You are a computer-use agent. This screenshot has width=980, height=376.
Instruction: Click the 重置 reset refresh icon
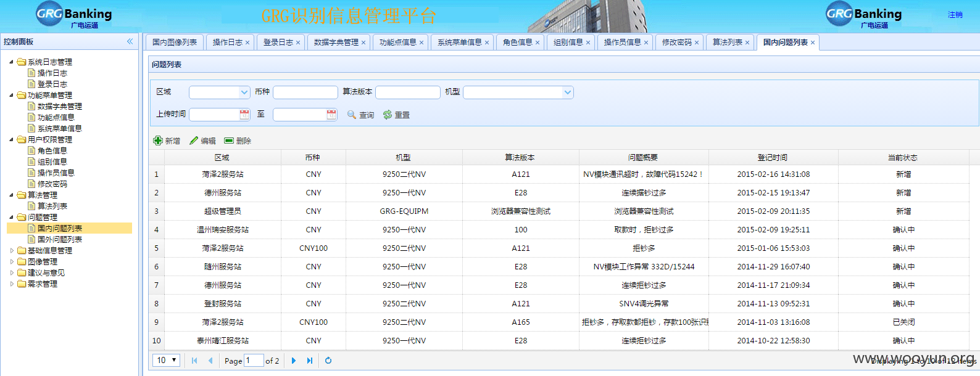[x=388, y=115]
